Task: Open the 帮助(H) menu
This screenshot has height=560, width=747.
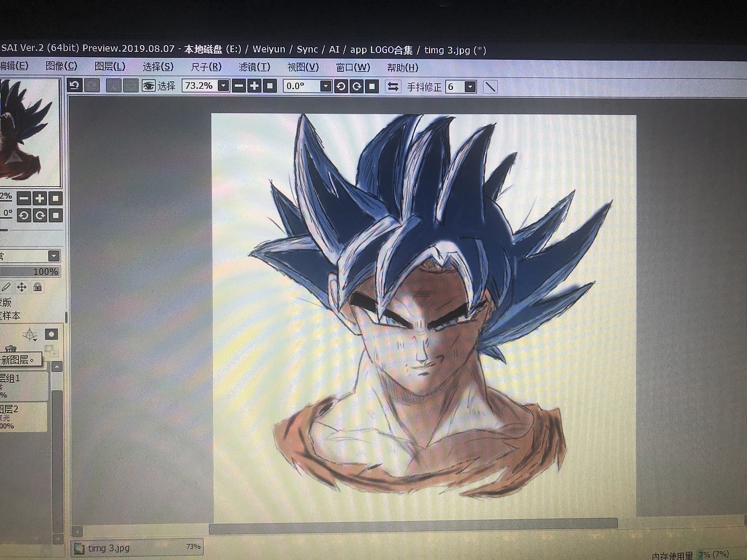Action: pos(403,68)
